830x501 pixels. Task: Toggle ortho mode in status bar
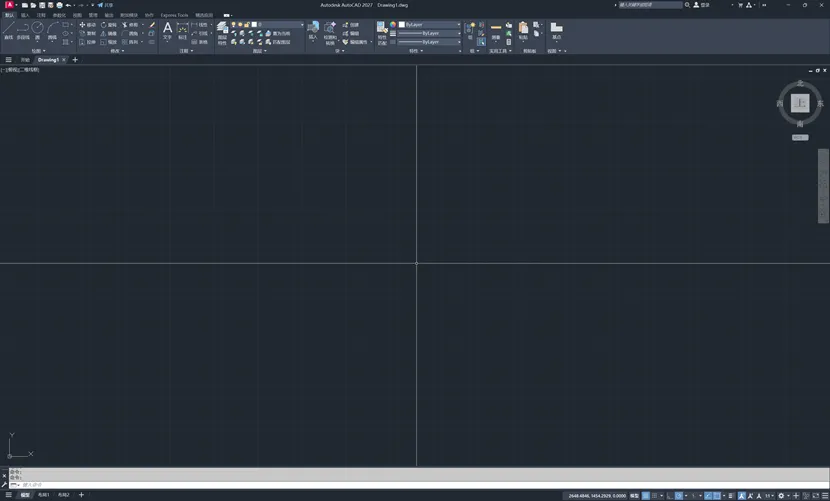[669, 496]
